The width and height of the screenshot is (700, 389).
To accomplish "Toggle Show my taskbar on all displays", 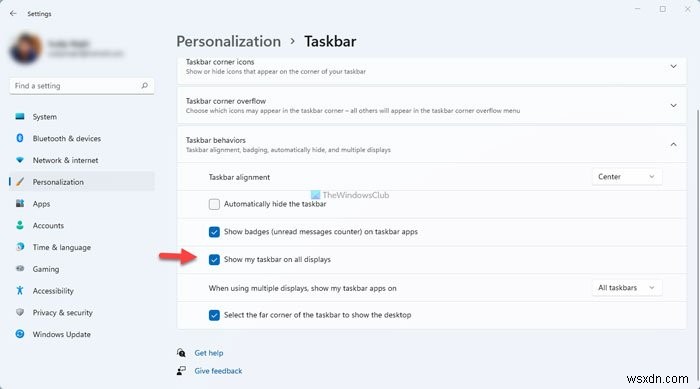I will (x=214, y=259).
